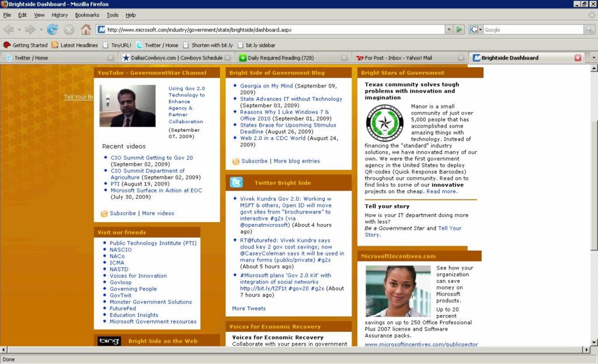Open the Google search engine dropdown
Image resolution: width=598 pixels, height=364 pixels.
click(476, 30)
